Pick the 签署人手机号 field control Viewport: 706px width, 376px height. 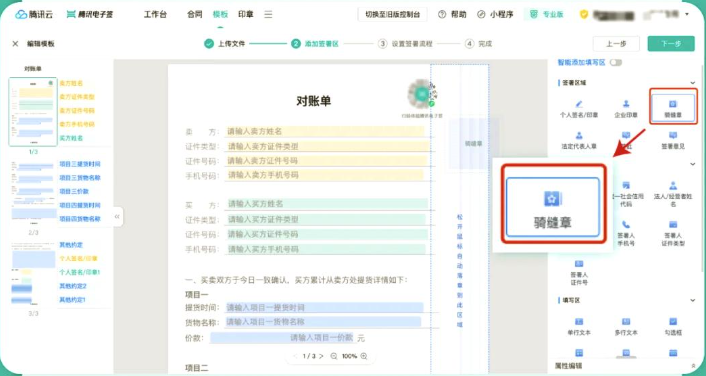click(x=626, y=233)
